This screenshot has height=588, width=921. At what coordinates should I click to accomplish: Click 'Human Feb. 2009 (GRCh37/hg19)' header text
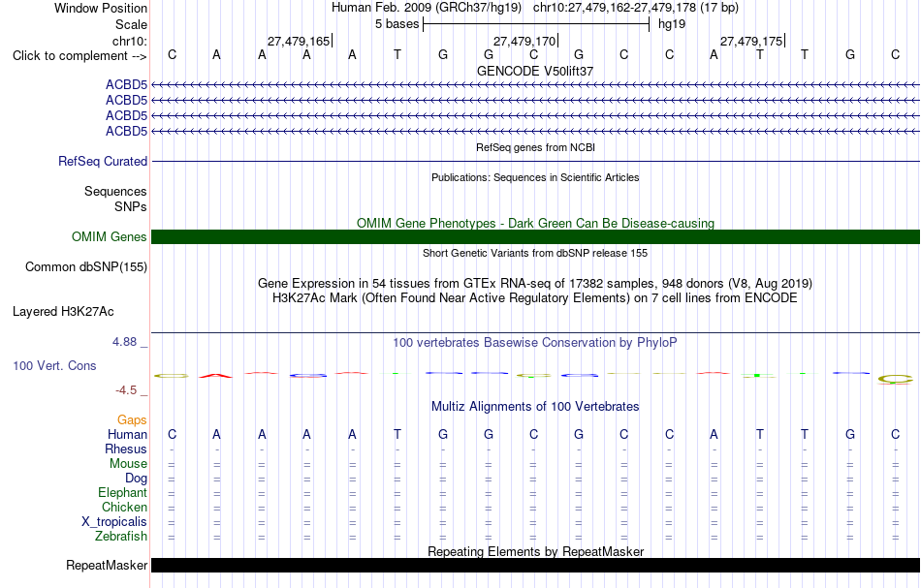427,8
